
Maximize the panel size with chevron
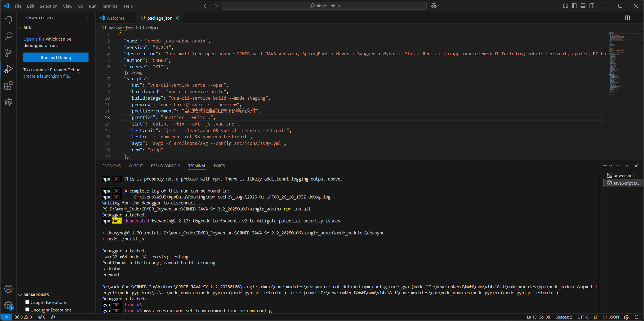click(627, 166)
